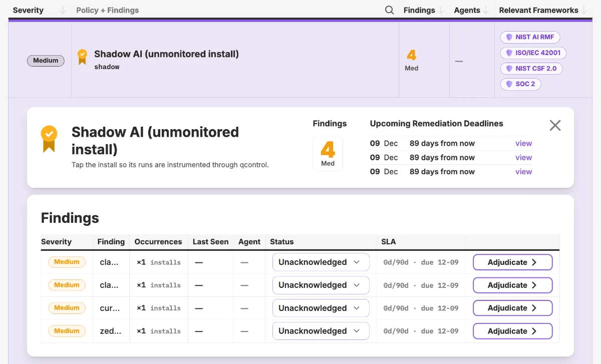The width and height of the screenshot is (601, 364).
Task: Click the large ribbon icon in the detail card
Action: pyautogui.click(x=49, y=139)
